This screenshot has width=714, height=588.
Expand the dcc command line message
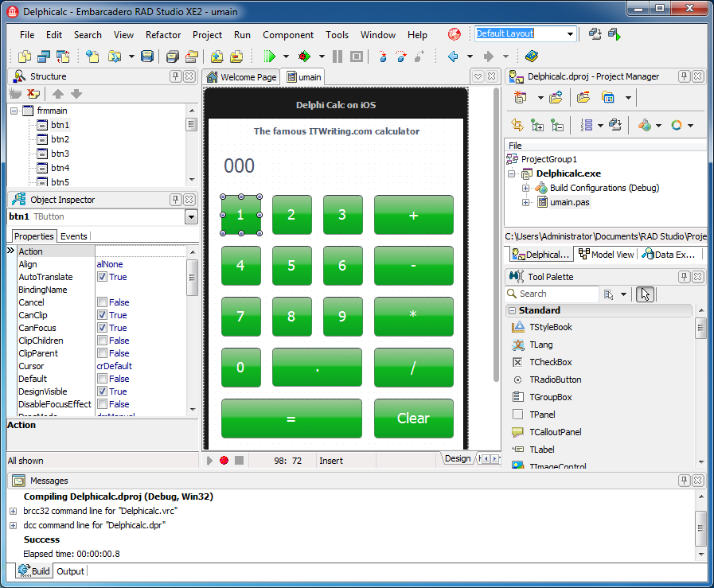pos(14,526)
